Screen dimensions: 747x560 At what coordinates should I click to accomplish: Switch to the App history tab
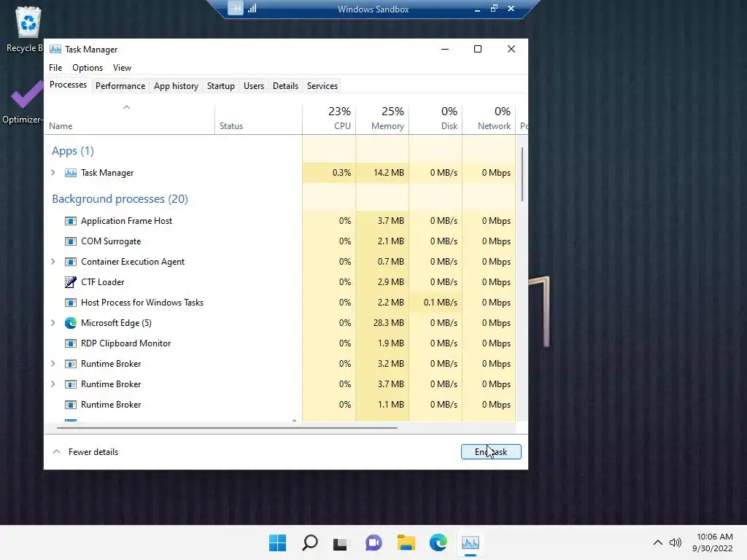point(176,86)
